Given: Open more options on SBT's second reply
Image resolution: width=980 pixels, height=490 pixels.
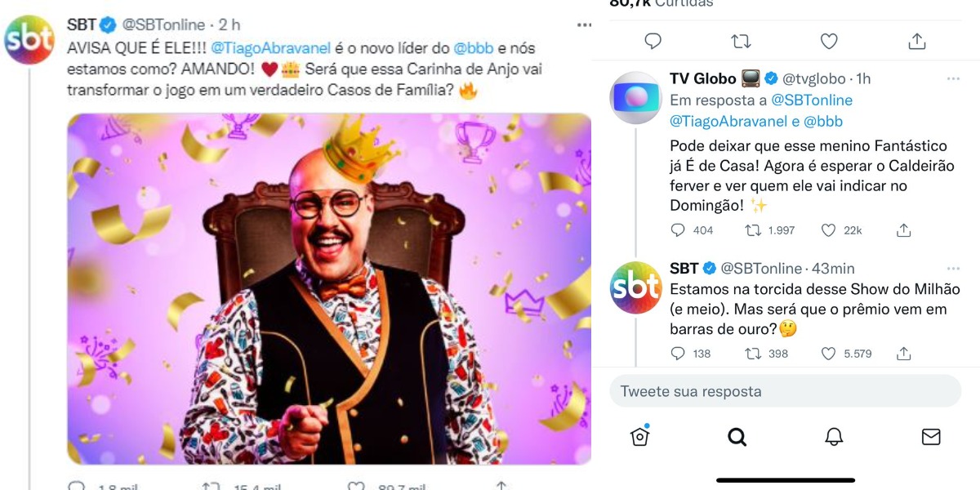Looking at the screenshot, I should tap(952, 267).
